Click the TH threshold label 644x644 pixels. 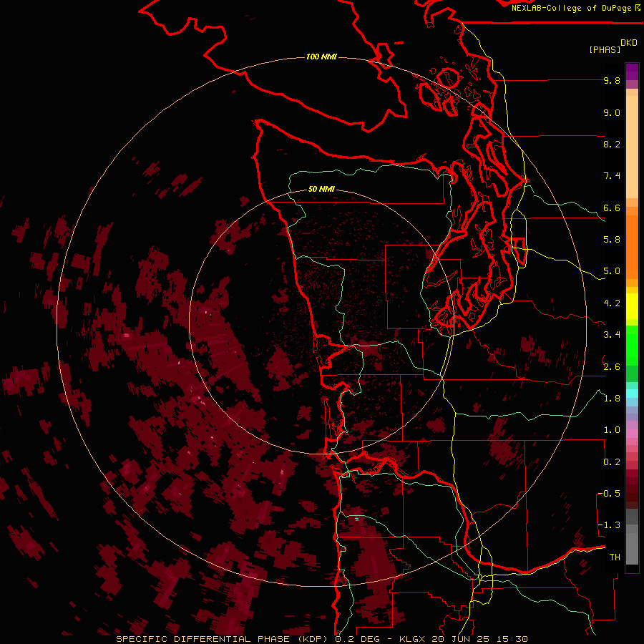(x=615, y=557)
